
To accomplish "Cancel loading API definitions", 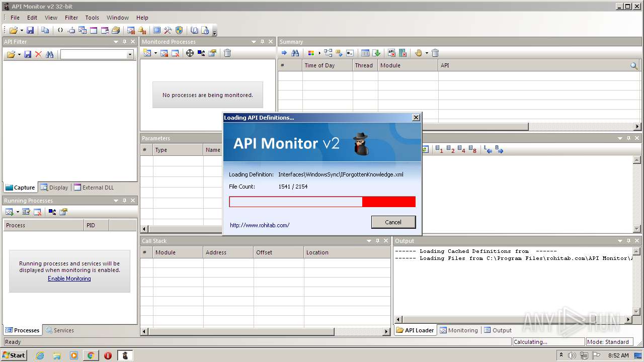I will tap(393, 222).
